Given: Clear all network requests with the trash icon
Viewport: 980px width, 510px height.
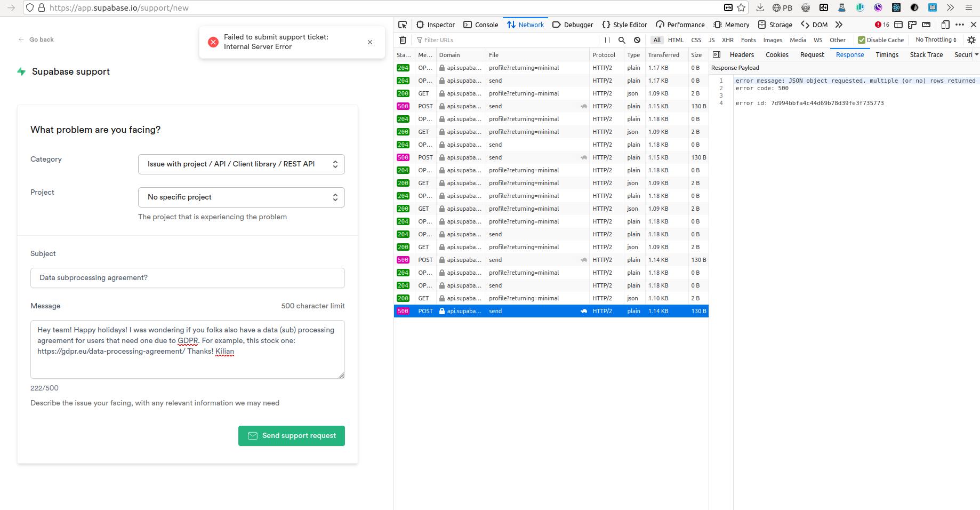Looking at the screenshot, I should [403, 40].
